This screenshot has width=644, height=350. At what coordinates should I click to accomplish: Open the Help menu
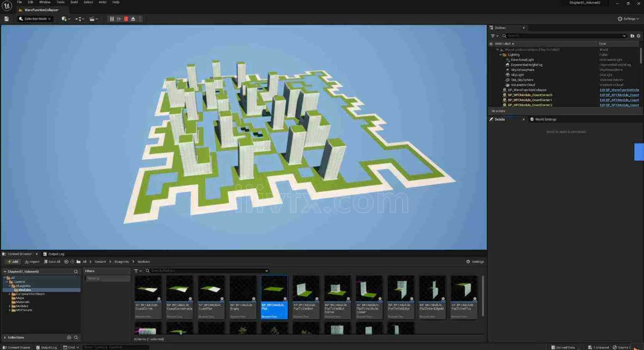click(116, 2)
